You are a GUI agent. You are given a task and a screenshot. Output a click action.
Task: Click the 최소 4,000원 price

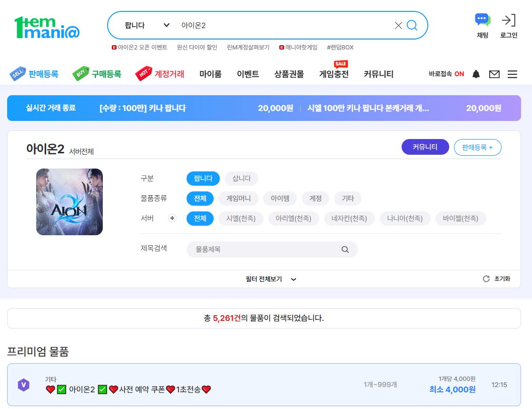tap(452, 389)
